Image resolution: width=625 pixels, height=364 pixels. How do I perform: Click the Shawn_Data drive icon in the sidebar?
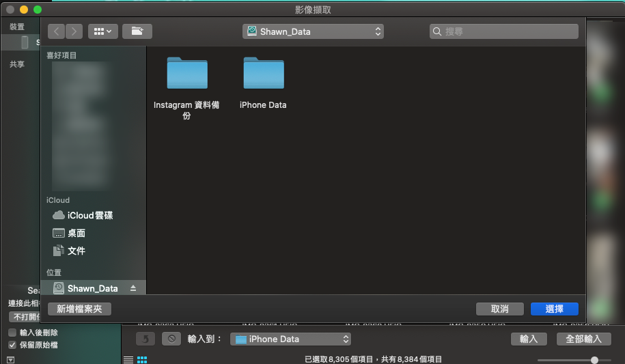[59, 288]
